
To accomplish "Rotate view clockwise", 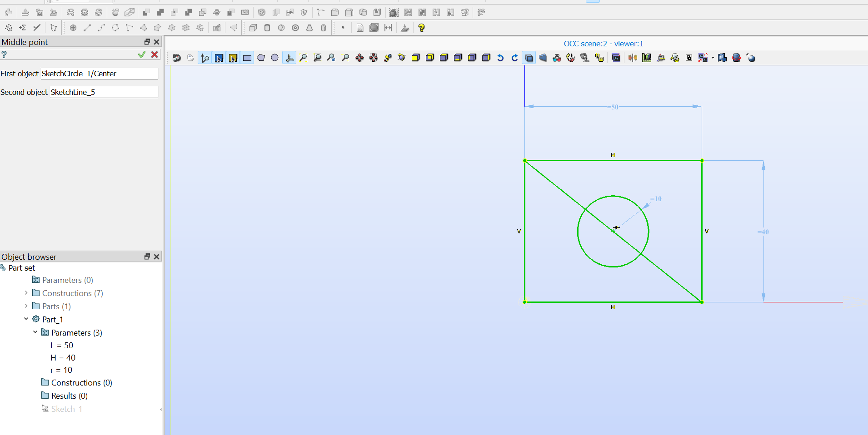I will (514, 58).
